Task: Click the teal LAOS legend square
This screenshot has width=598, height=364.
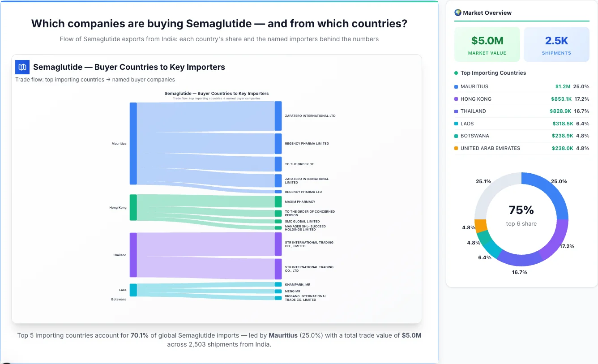Action: tap(457, 124)
